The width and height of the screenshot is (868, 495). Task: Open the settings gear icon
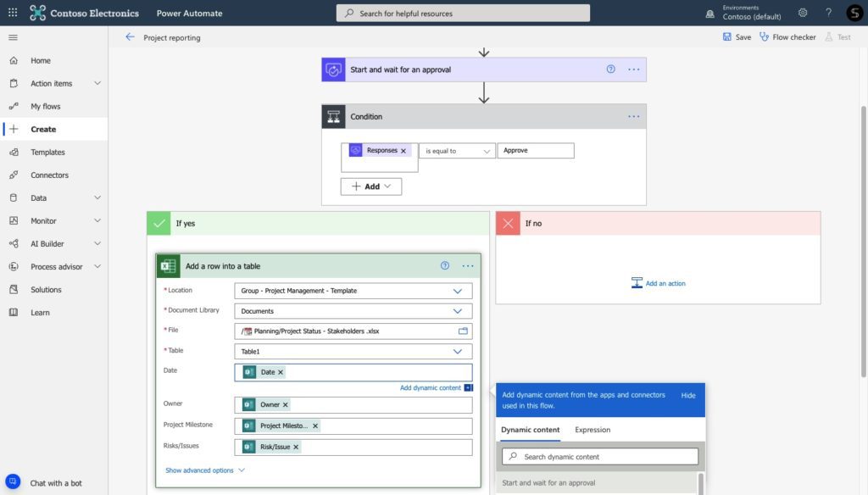803,13
